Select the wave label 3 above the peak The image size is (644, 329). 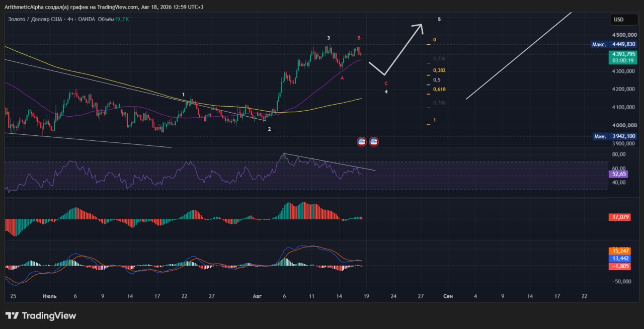[329, 38]
